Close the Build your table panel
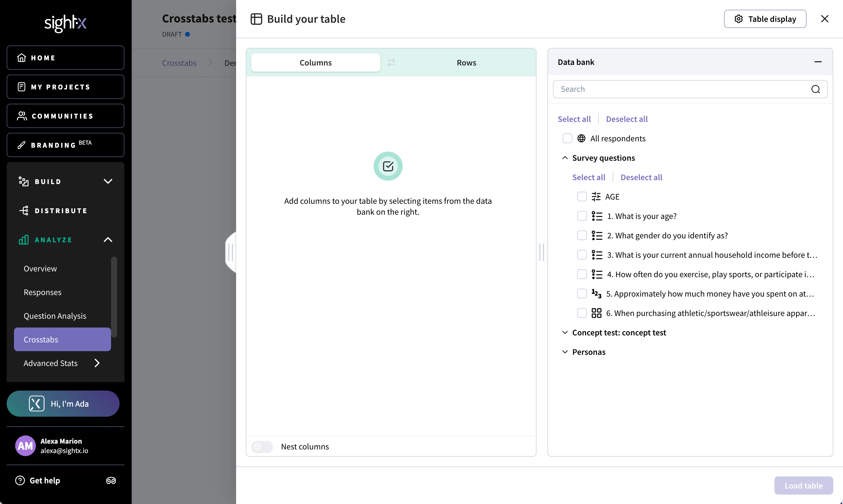The image size is (843, 504). pyautogui.click(x=825, y=19)
